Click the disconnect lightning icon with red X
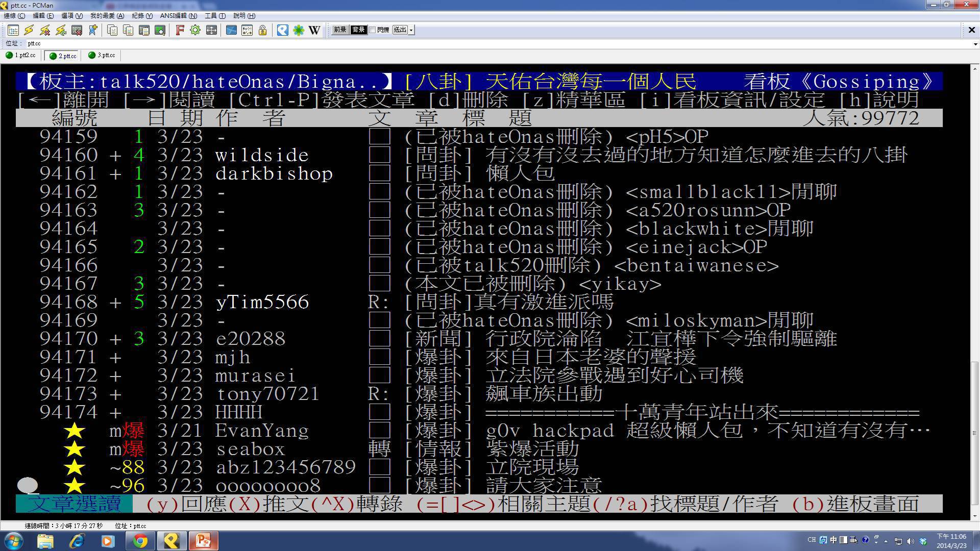Screen dimensions: 980x551 tap(45, 30)
